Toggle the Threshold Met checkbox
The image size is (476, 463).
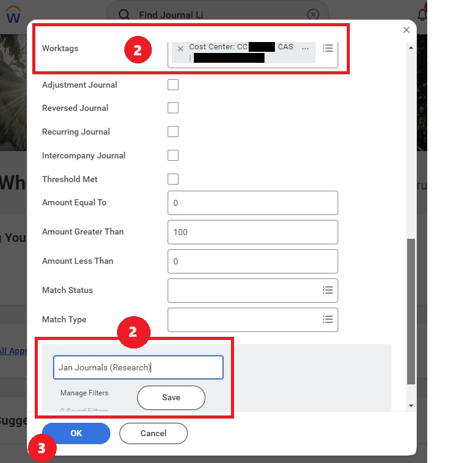coord(173,179)
